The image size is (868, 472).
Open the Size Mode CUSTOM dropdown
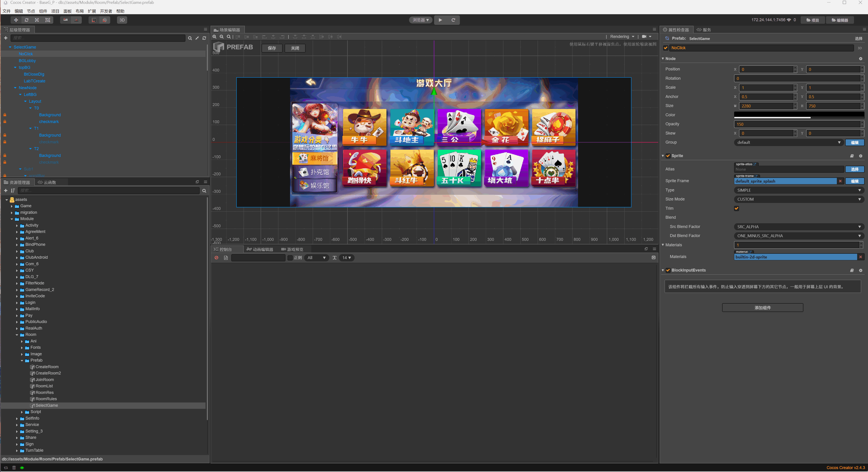coord(799,199)
